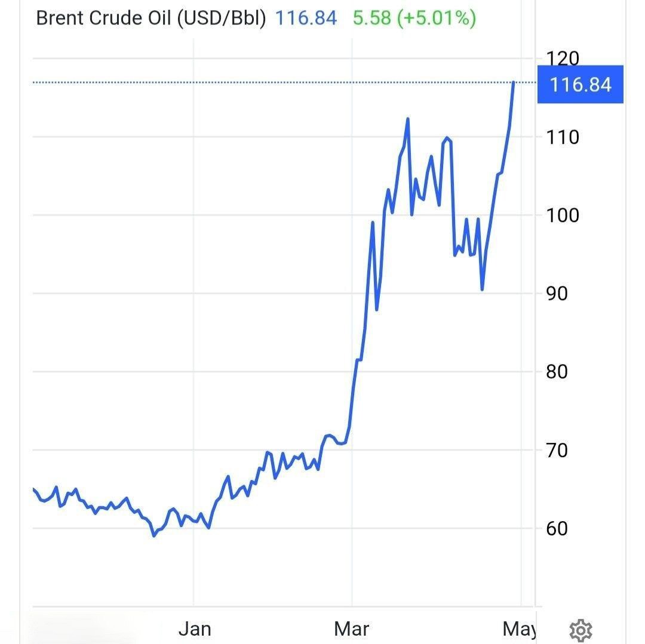Click the May label on time axis
The image size is (645, 644).
pyautogui.click(x=518, y=628)
